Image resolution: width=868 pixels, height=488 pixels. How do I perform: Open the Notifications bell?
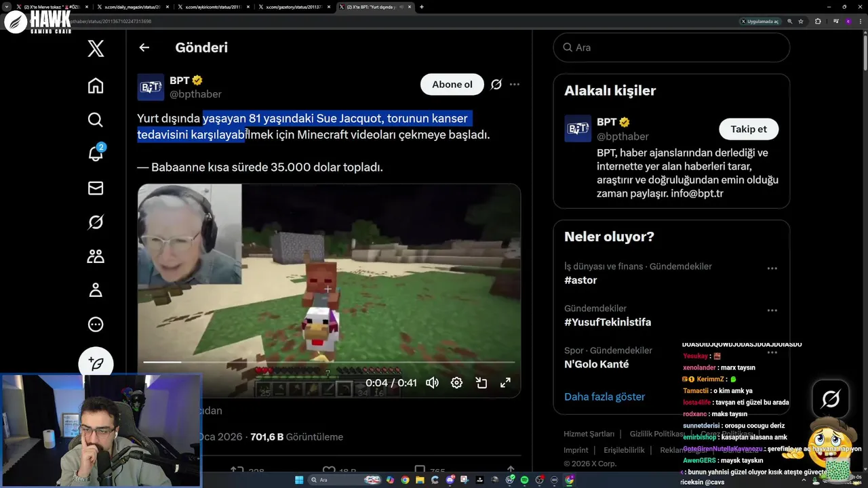click(x=96, y=153)
